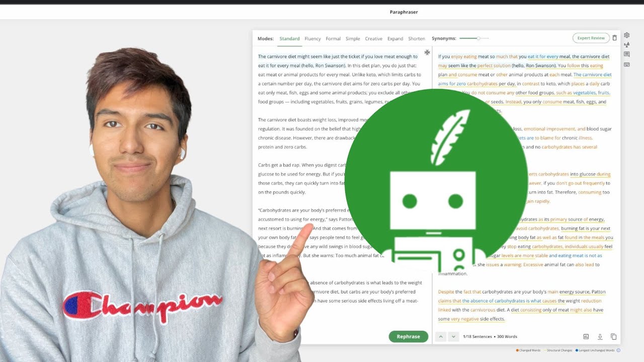Click "Ron Swanson" in the paraphrased output
This screenshot has width=644, height=362.
click(x=541, y=66)
